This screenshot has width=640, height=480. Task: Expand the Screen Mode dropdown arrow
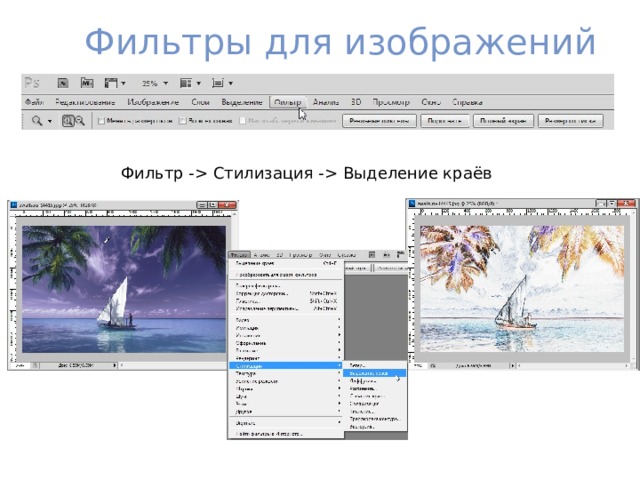231,83
